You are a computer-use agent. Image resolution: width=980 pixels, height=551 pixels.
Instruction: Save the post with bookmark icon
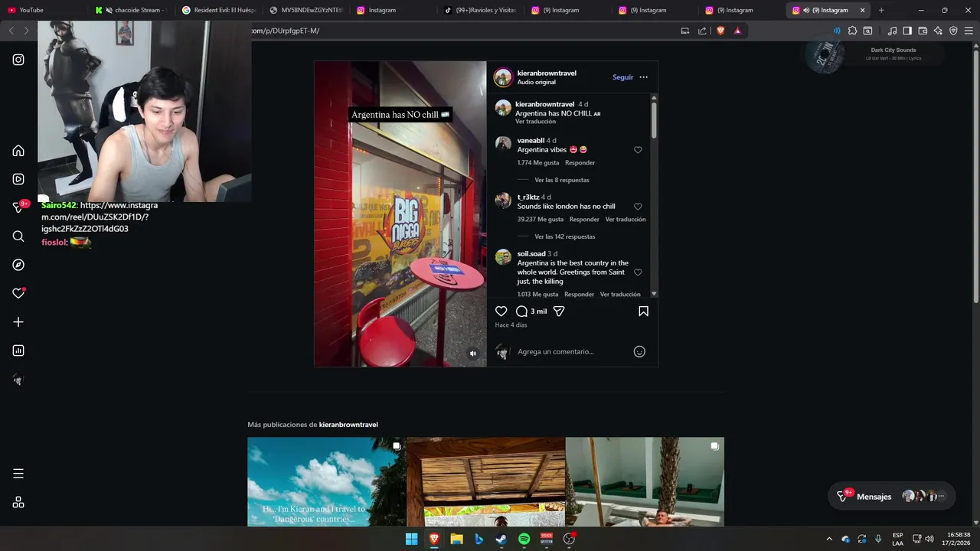pos(643,311)
